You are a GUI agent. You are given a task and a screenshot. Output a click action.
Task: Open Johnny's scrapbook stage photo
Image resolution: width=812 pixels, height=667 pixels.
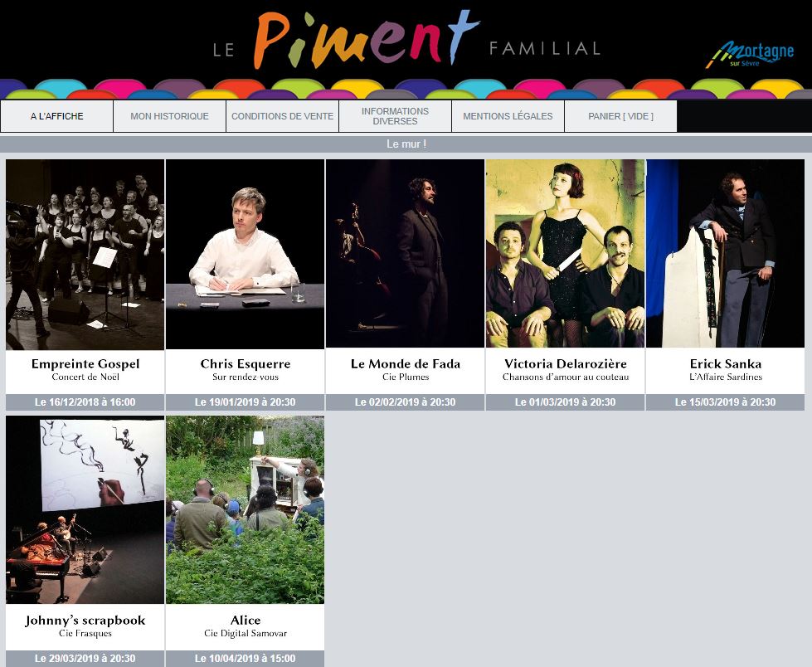click(x=85, y=509)
